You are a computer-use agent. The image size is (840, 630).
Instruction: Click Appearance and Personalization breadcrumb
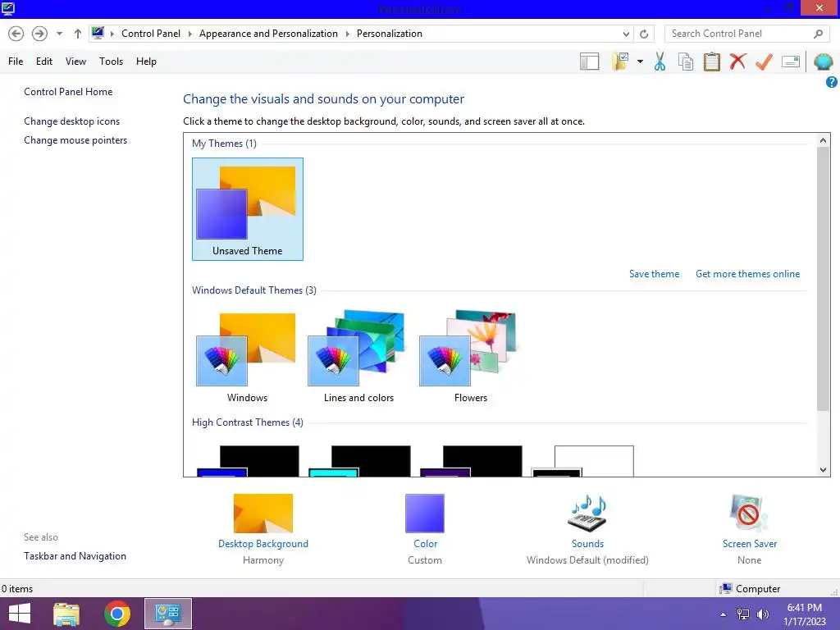tap(268, 33)
